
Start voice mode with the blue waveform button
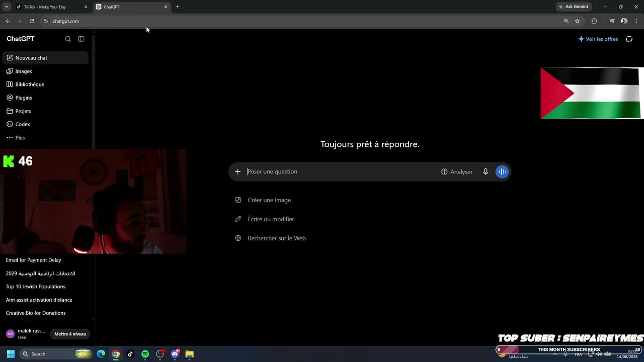[x=502, y=171]
